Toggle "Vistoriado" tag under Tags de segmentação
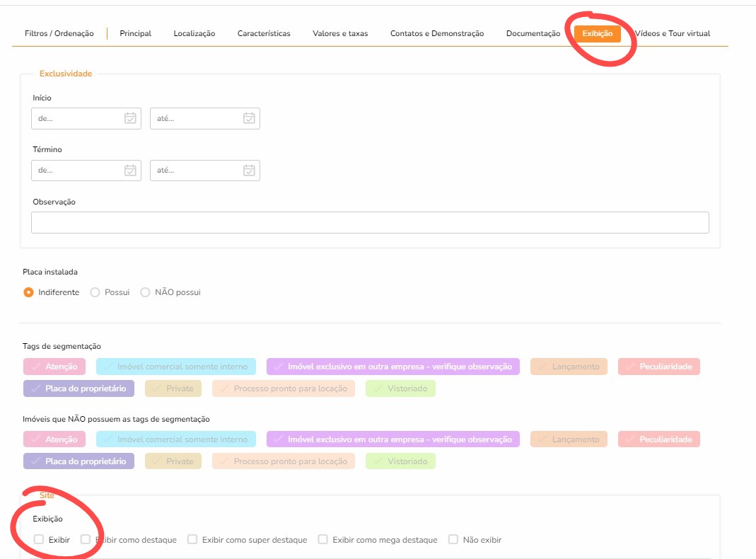This screenshot has height=559, width=756. click(x=400, y=388)
